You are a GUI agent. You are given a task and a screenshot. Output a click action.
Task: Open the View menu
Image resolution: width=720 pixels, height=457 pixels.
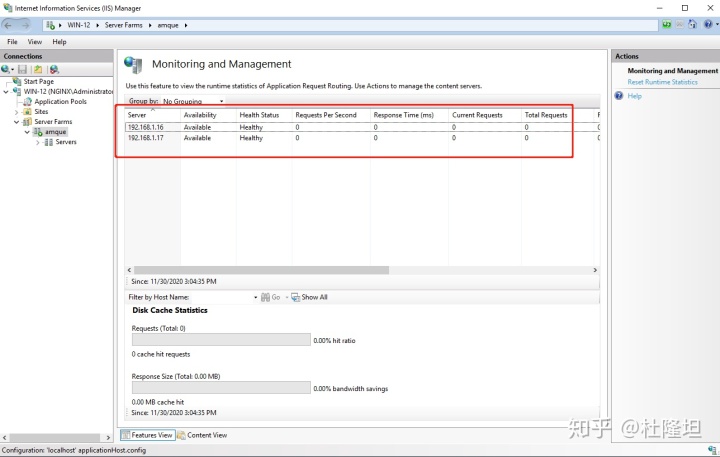[35, 42]
